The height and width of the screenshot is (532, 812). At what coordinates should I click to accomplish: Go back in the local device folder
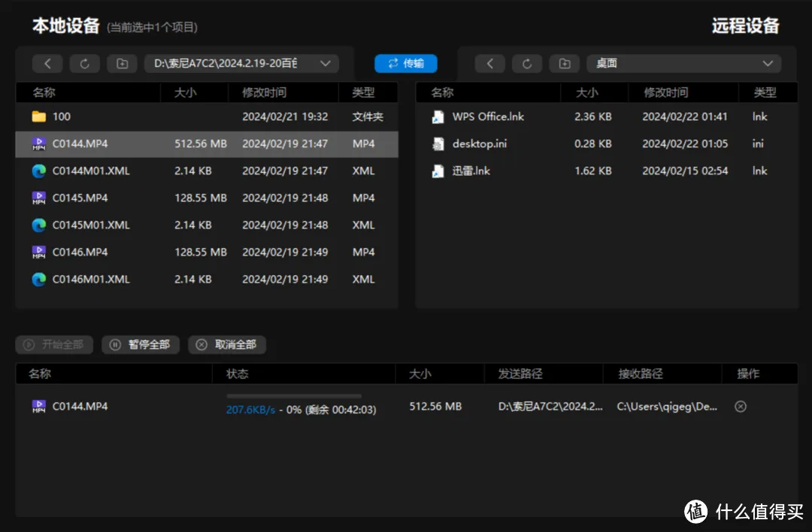47,64
